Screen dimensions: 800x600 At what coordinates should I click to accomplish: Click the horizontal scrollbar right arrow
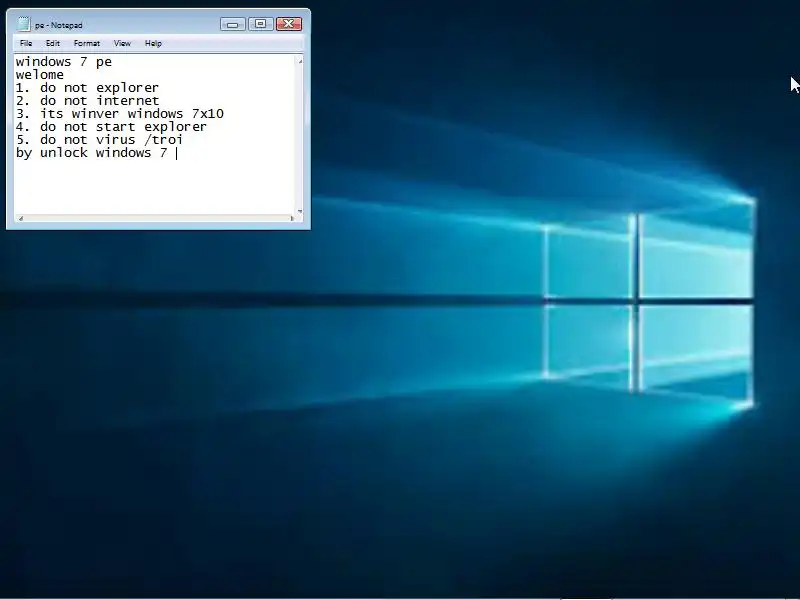click(x=292, y=218)
